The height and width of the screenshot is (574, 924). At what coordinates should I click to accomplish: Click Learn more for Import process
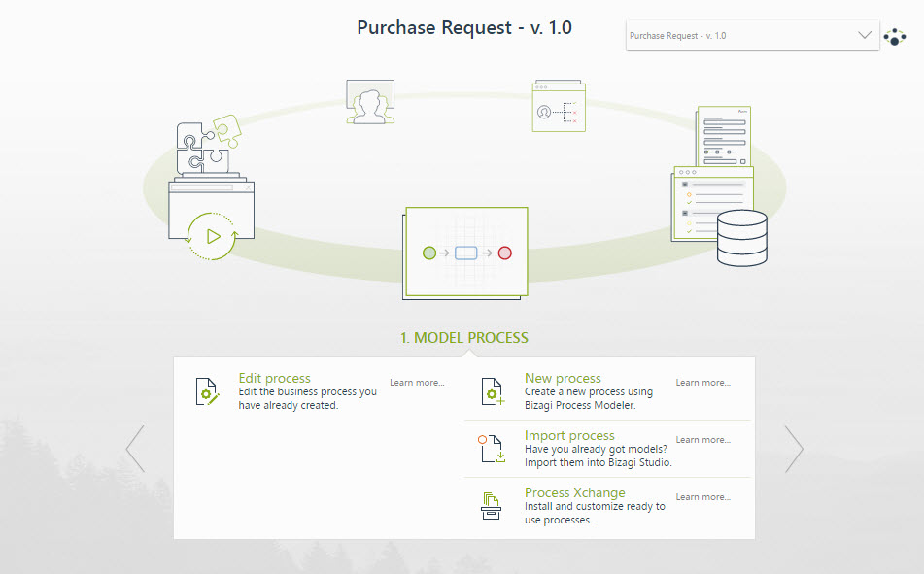[x=703, y=440]
